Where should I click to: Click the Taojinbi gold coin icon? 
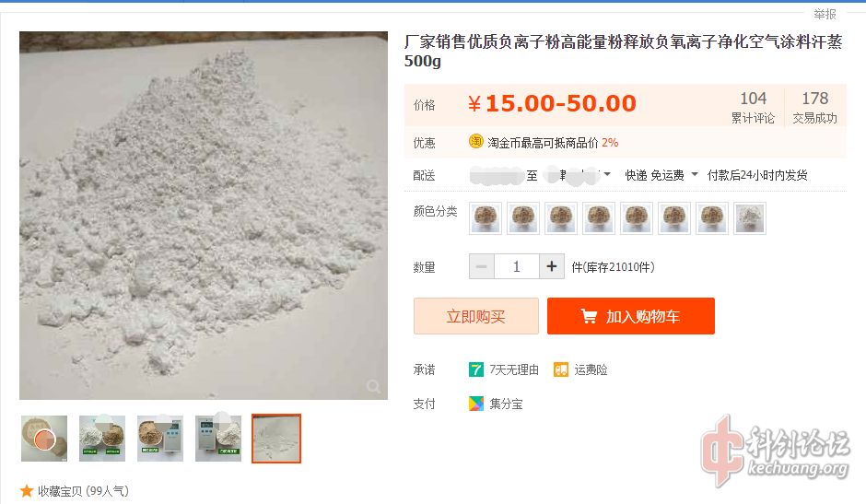coord(475,142)
